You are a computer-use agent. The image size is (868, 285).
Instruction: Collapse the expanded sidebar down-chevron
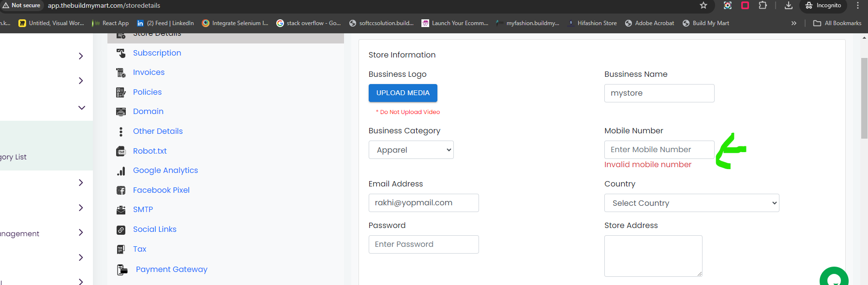point(82,108)
